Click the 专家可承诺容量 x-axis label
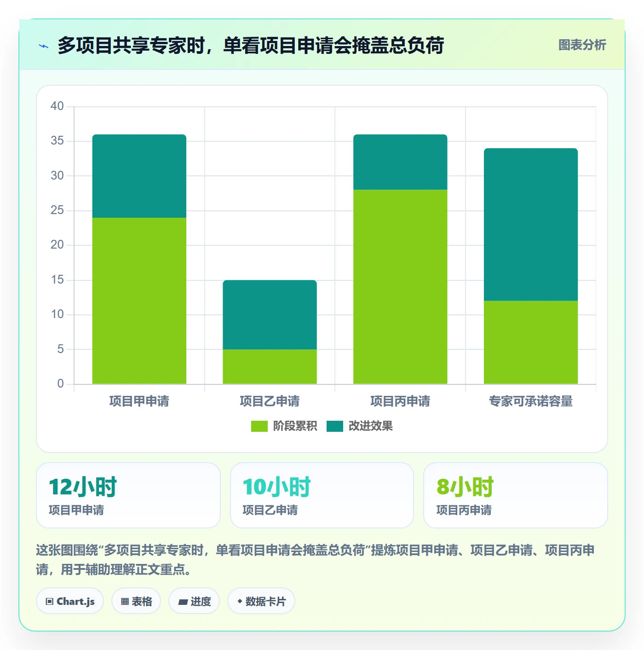 click(x=531, y=401)
